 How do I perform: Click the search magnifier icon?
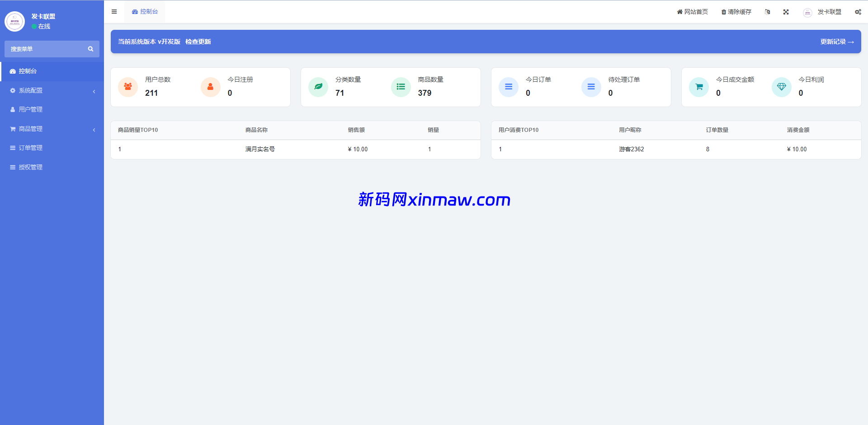90,49
